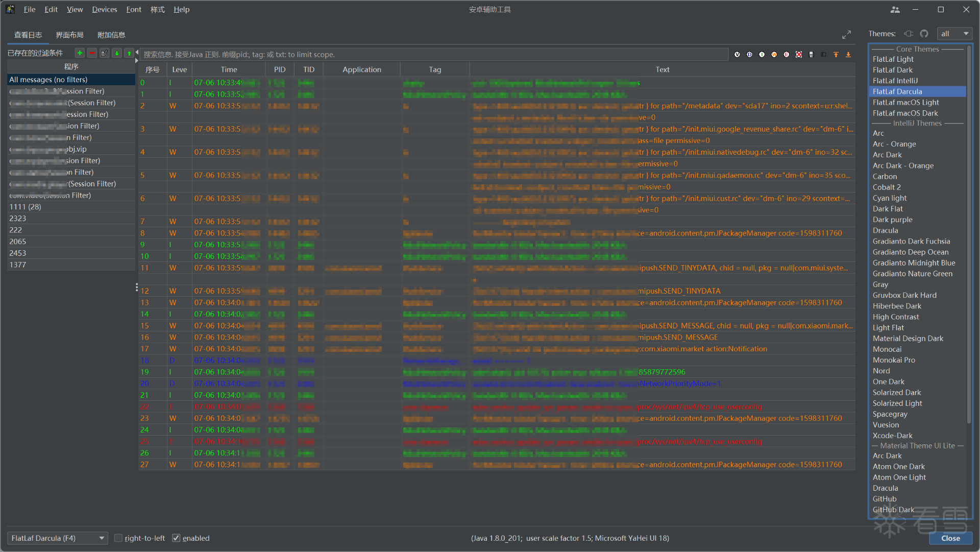Click the expand fullscreen arrows icon

(846, 35)
